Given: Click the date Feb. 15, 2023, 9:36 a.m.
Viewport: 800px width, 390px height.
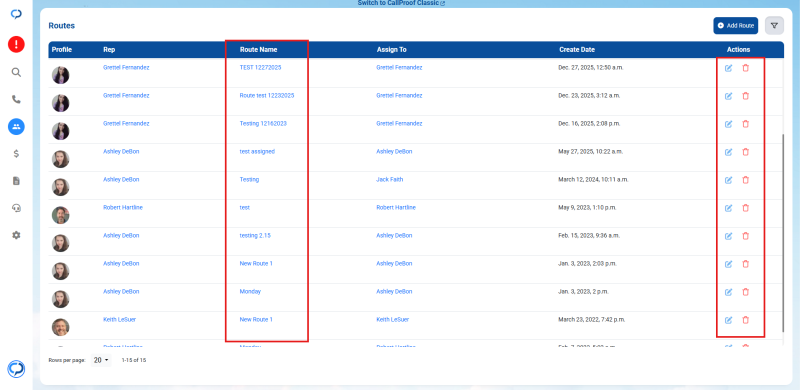Looking at the screenshot, I should coord(589,236).
